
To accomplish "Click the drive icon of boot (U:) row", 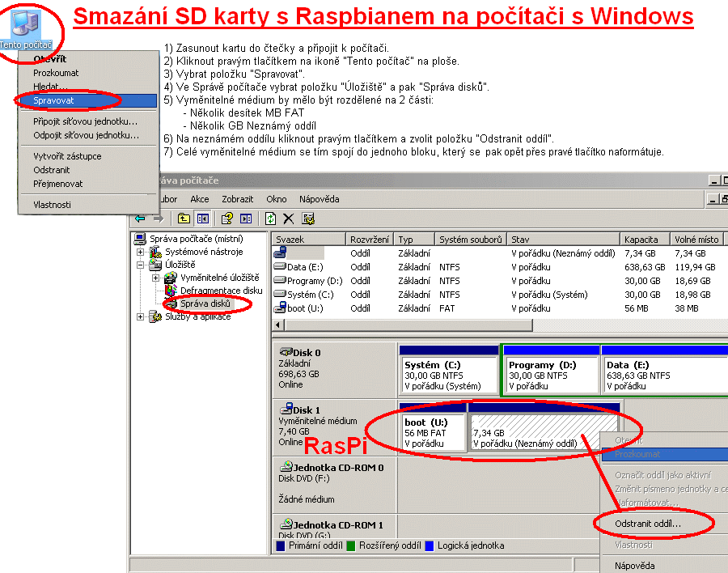I will 280,308.
